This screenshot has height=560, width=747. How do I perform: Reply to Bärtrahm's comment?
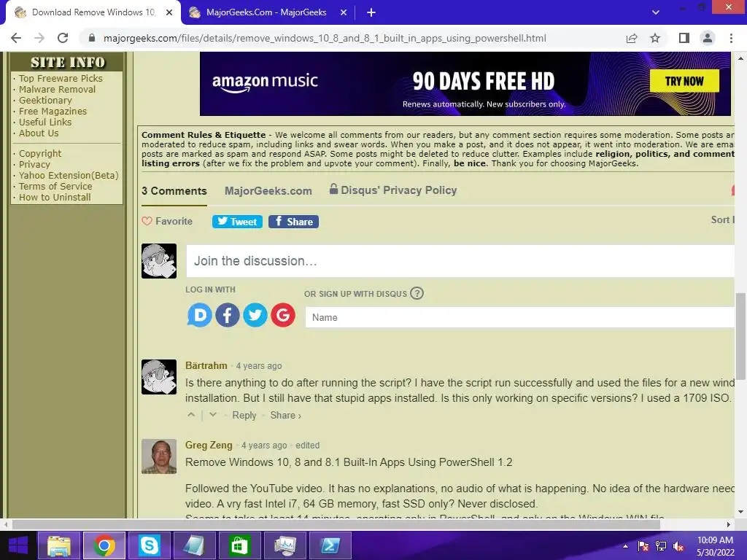tap(244, 415)
